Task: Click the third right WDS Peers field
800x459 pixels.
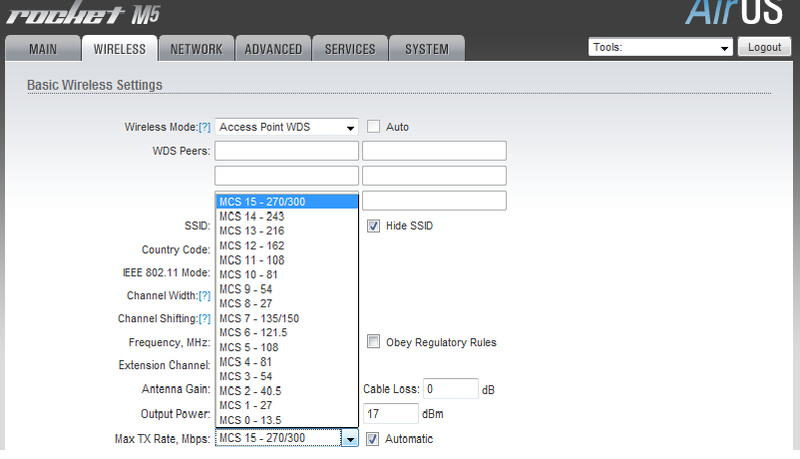Action: click(434, 200)
